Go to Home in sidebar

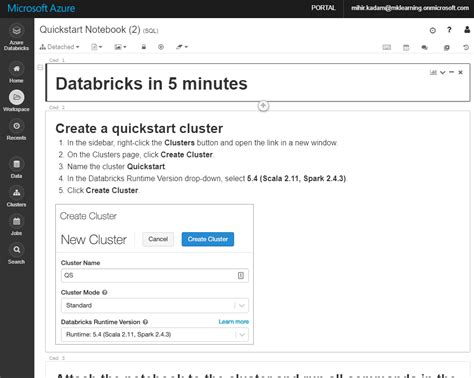(16, 73)
